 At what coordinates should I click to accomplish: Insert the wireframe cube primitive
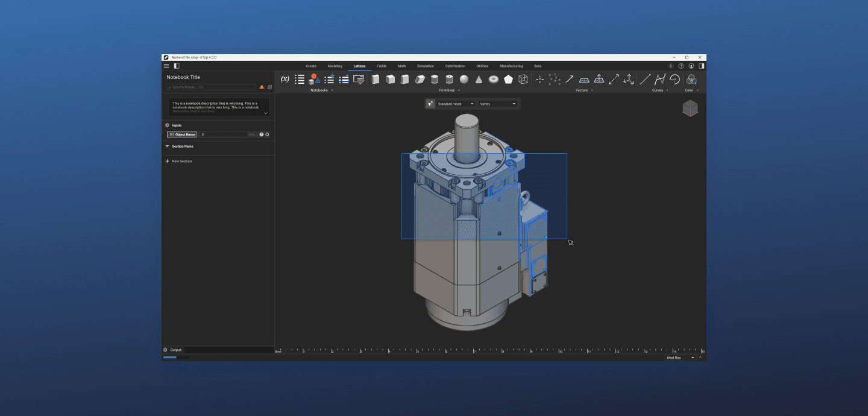point(523,79)
